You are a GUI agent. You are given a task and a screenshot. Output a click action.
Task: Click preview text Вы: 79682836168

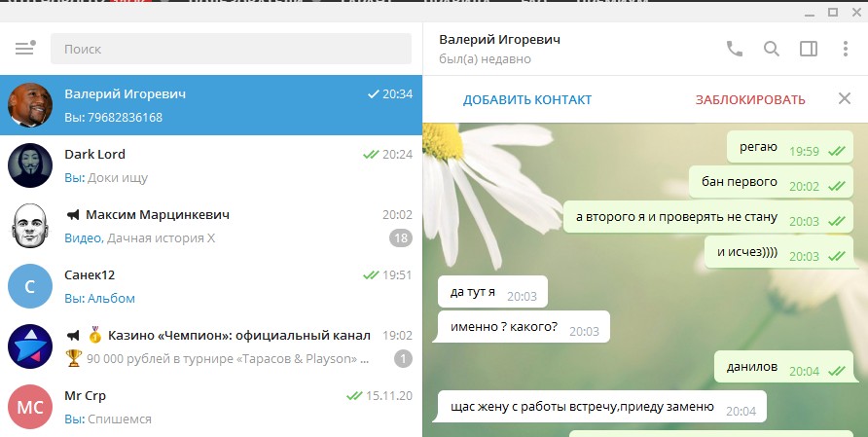[x=114, y=118]
